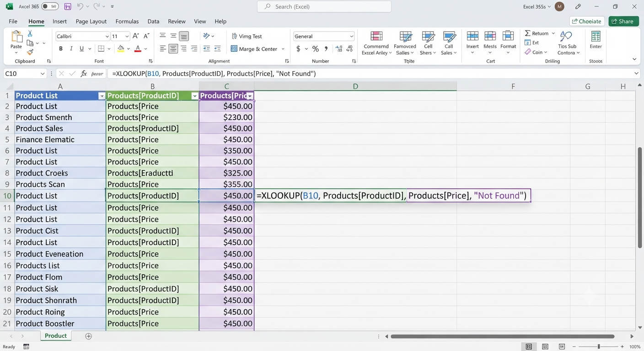This screenshot has width=644, height=351.
Task: Open the Name Box dropdown for C10
Action: point(43,74)
